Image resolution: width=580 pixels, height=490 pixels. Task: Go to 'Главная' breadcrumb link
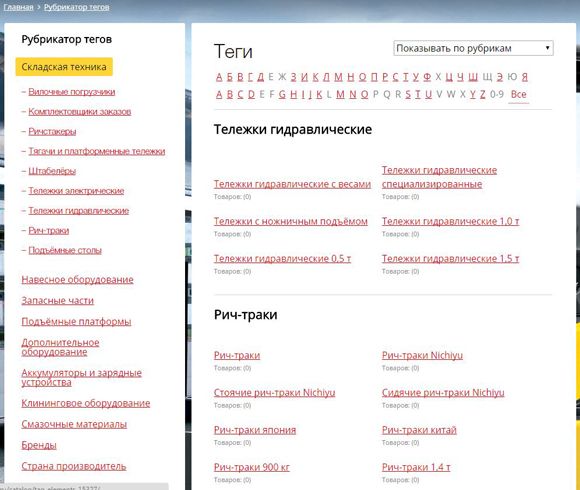[x=18, y=7]
